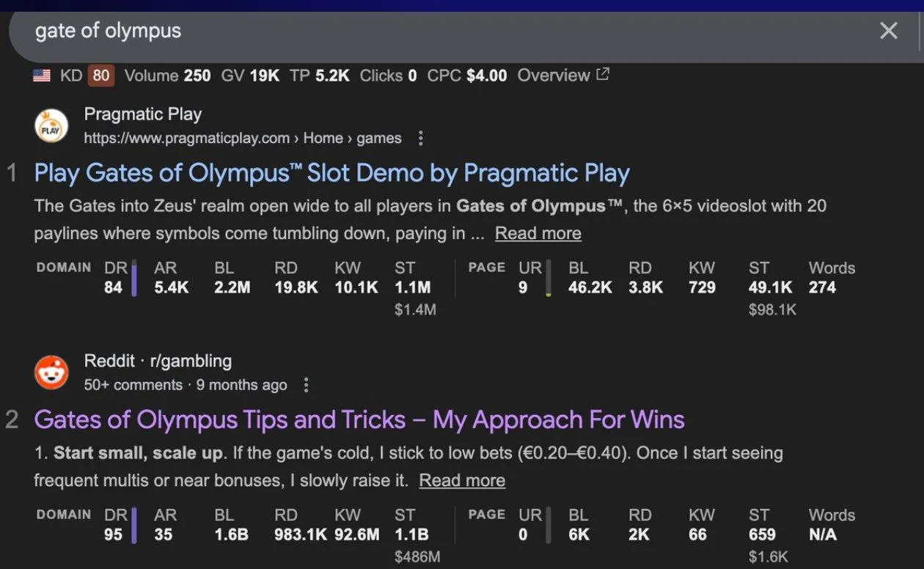Click the DR 84 bar for Pragmatic Play domain

coord(134,279)
